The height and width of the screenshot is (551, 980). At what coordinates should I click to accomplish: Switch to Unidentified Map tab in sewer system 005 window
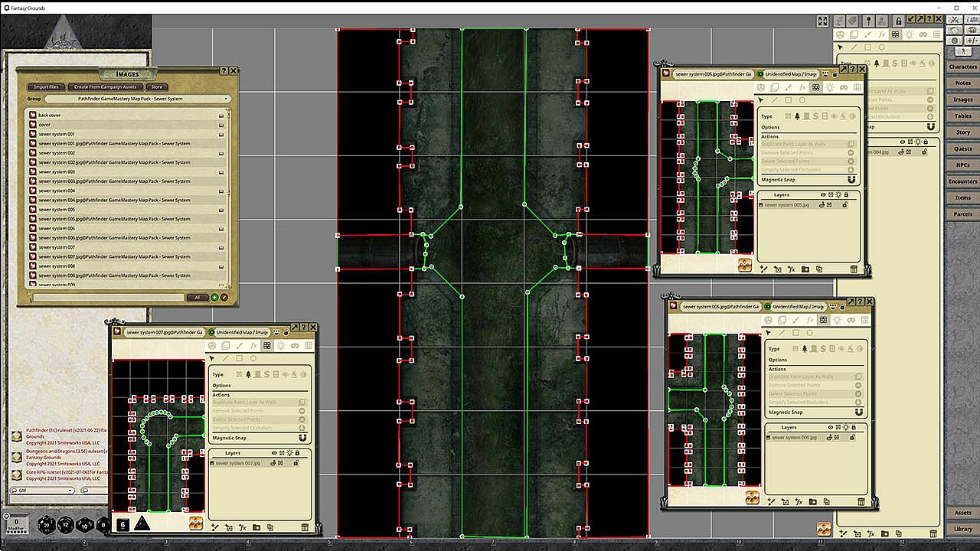tap(790, 74)
